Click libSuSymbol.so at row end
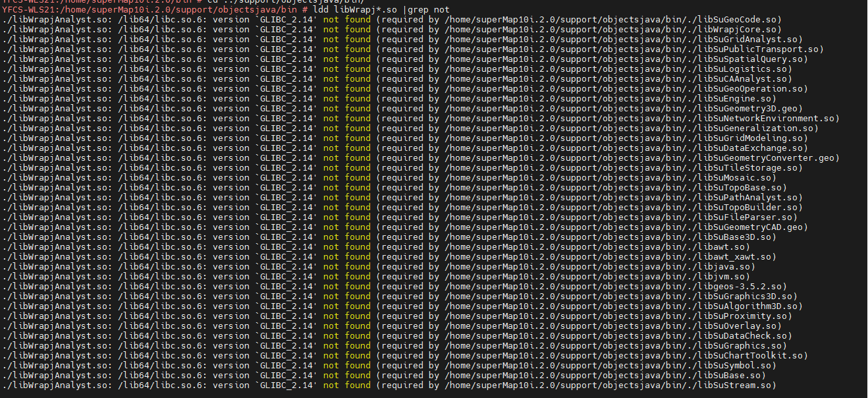The image size is (868, 398). click(734, 366)
